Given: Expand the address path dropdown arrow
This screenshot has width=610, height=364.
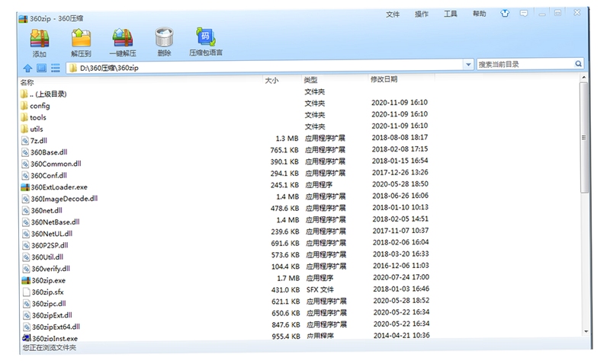Looking at the screenshot, I should click(468, 65).
